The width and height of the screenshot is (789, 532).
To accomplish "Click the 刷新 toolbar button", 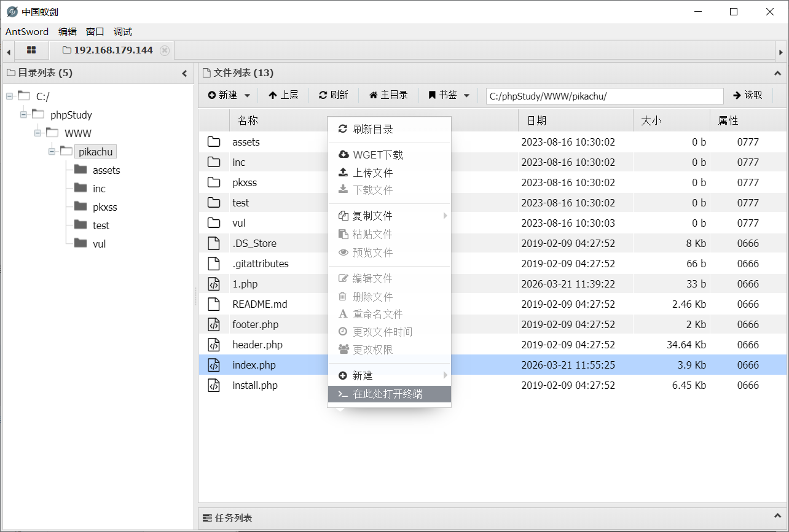I will [334, 95].
